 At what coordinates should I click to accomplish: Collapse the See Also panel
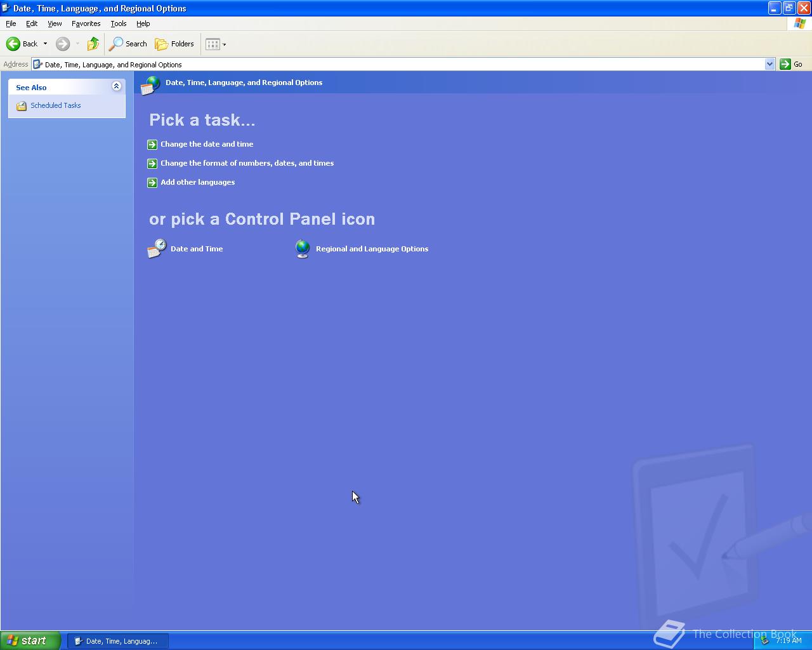[116, 86]
